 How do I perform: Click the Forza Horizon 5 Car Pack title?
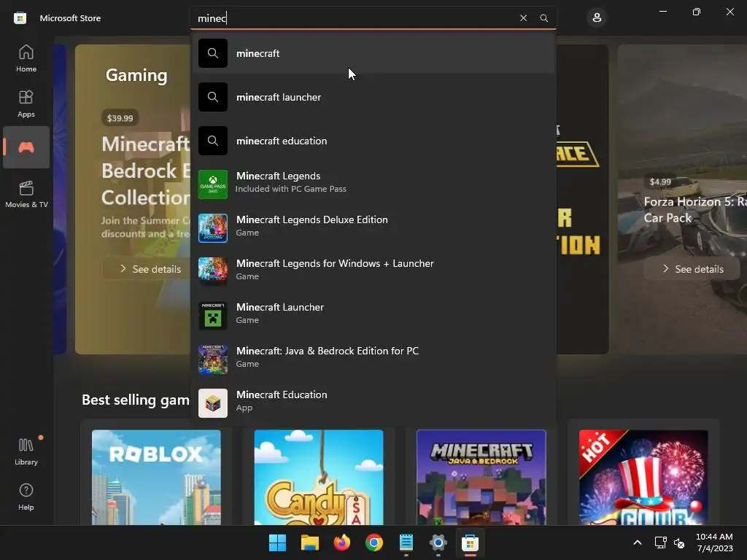point(695,210)
